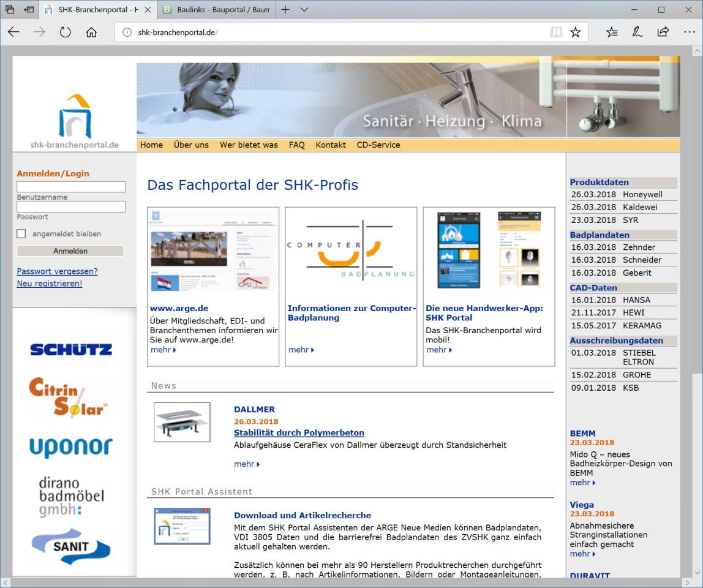Screen dimensions: 703x588
Task: Add notes with the pen icon
Action: pyautogui.click(x=637, y=32)
